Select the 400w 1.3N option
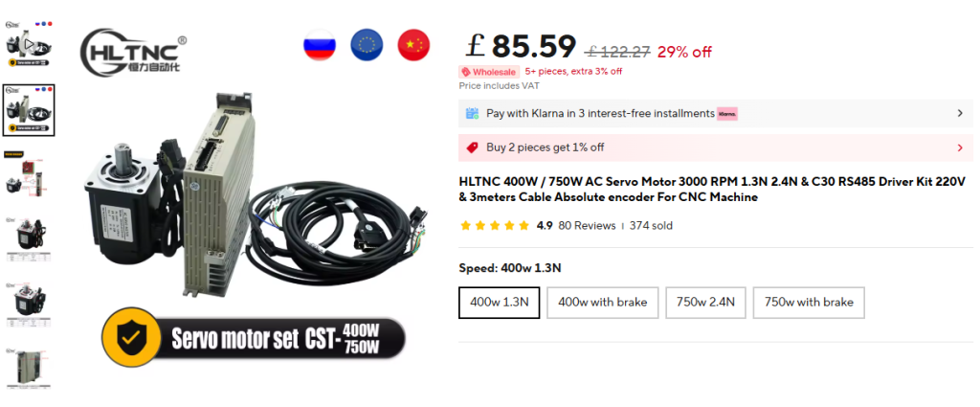 point(500,302)
